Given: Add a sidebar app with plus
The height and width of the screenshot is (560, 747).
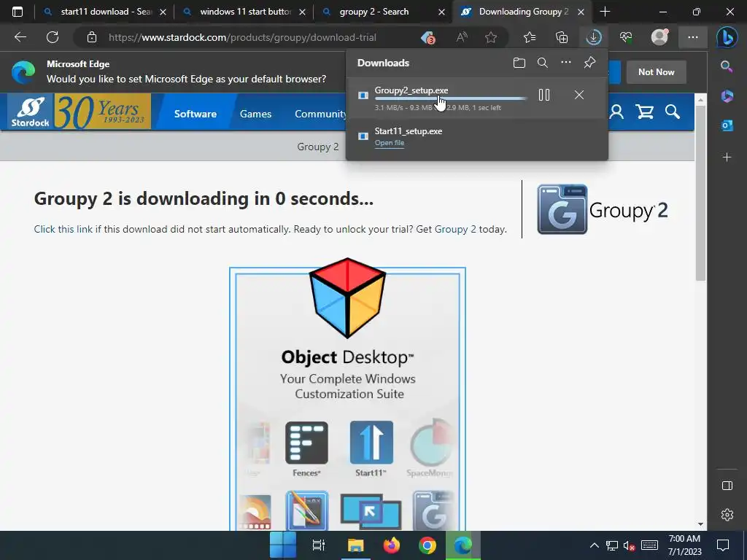Looking at the screenshot, I should [x=727, y=157].
